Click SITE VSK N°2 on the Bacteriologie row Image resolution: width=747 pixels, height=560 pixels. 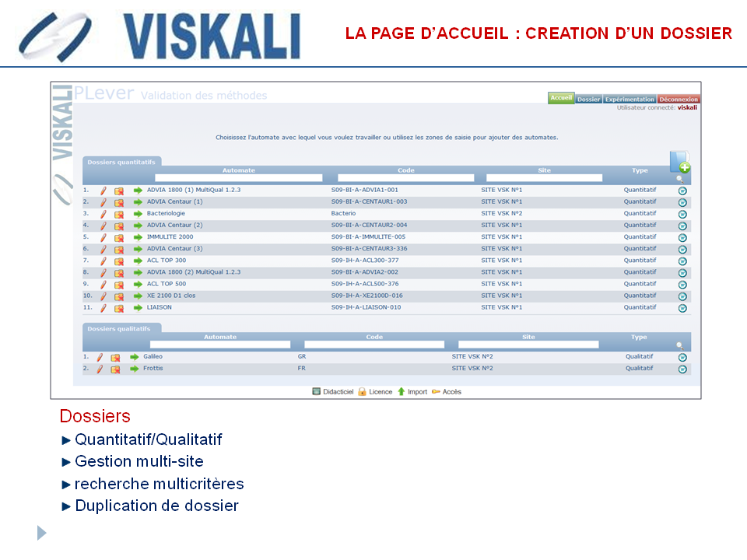click(502, 213)
